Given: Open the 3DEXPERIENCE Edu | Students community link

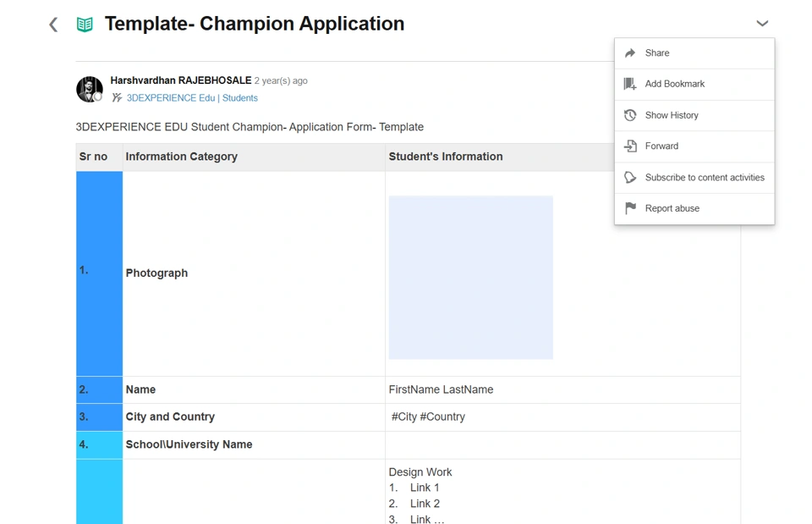Looking at the screenshot, I should (192, 98).
